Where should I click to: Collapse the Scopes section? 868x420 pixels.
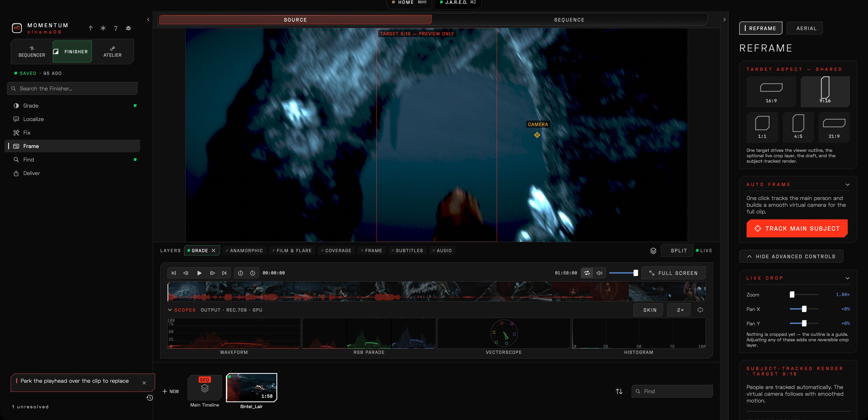click(x=170, y=310)
